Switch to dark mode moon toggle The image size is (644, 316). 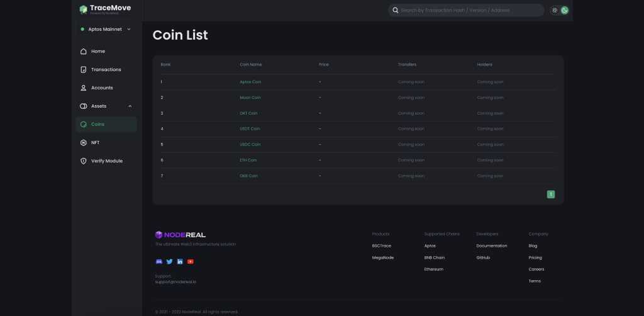pos(565,10)
